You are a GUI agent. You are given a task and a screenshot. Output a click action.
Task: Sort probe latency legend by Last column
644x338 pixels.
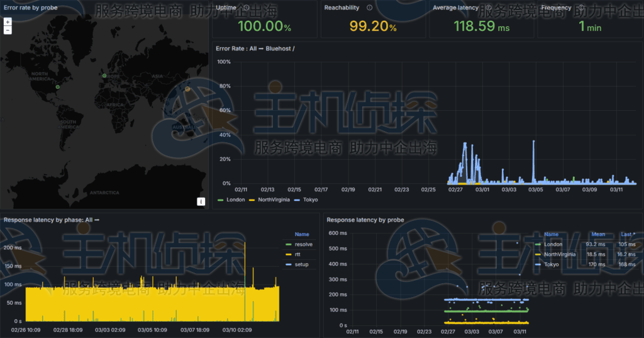point(626,234)
